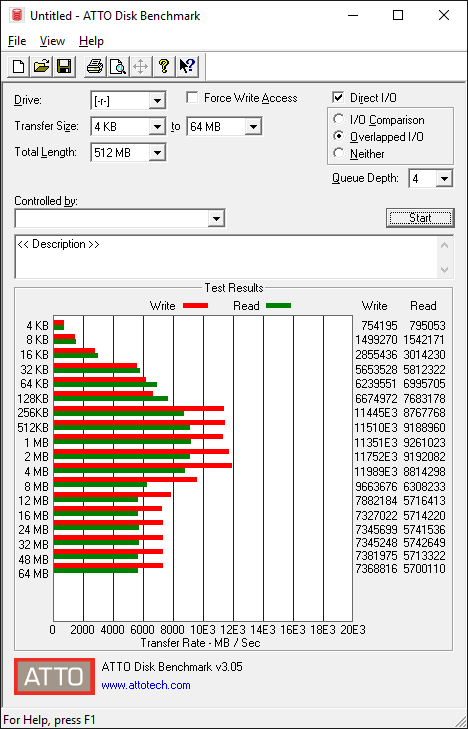Click the read value 5700110

coord(424,569)
